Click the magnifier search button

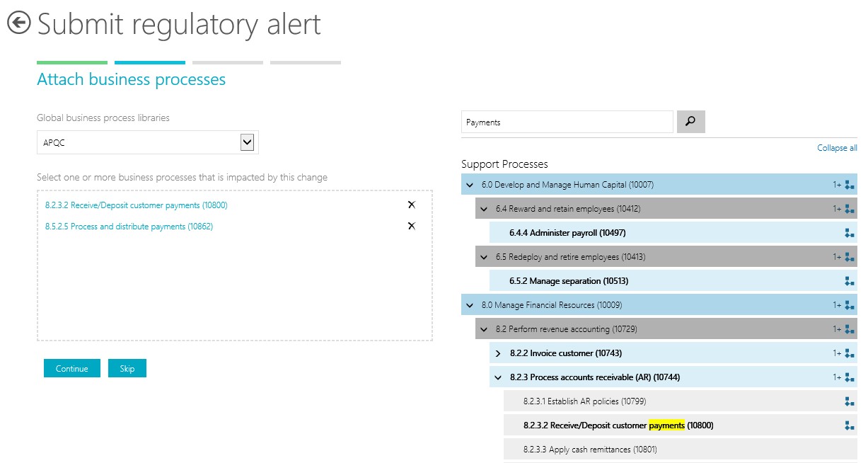click(690, 122)
